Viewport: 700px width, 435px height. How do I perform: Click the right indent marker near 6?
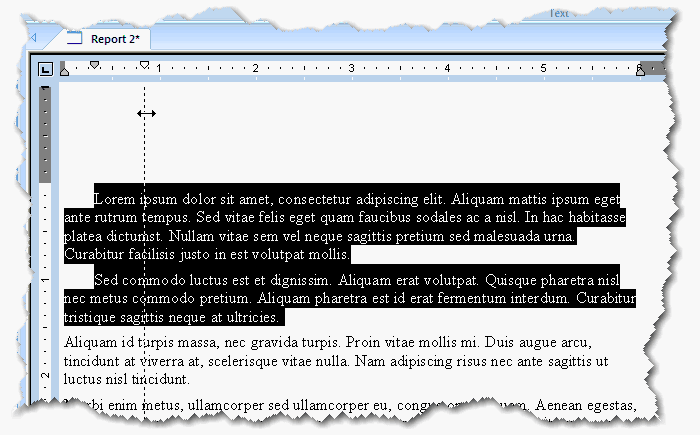pyautogui.click(x=640, y=71)
